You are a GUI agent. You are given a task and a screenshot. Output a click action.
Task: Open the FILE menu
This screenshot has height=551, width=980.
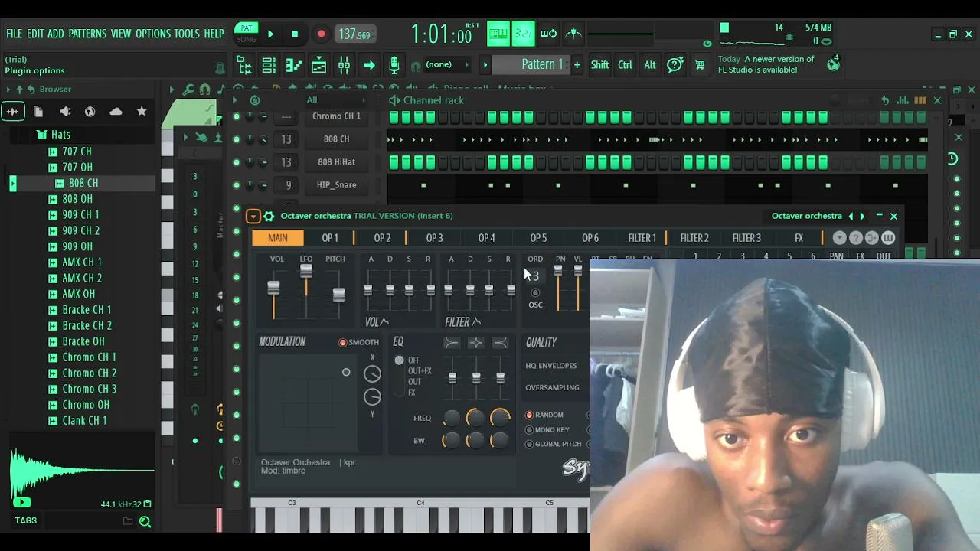(x=15, y=34)
